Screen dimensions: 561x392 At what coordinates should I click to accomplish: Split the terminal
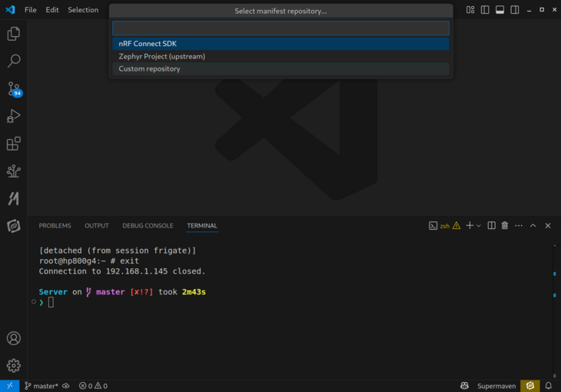492,225
